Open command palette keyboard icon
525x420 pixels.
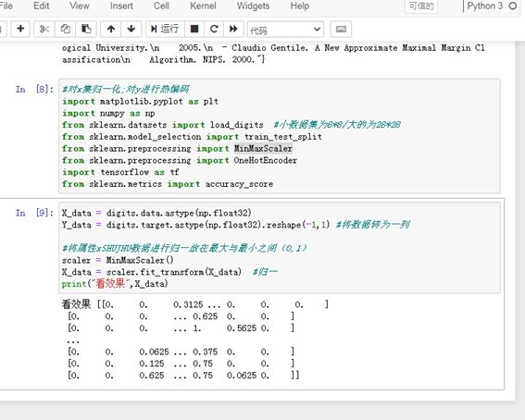tap(341, 30)
